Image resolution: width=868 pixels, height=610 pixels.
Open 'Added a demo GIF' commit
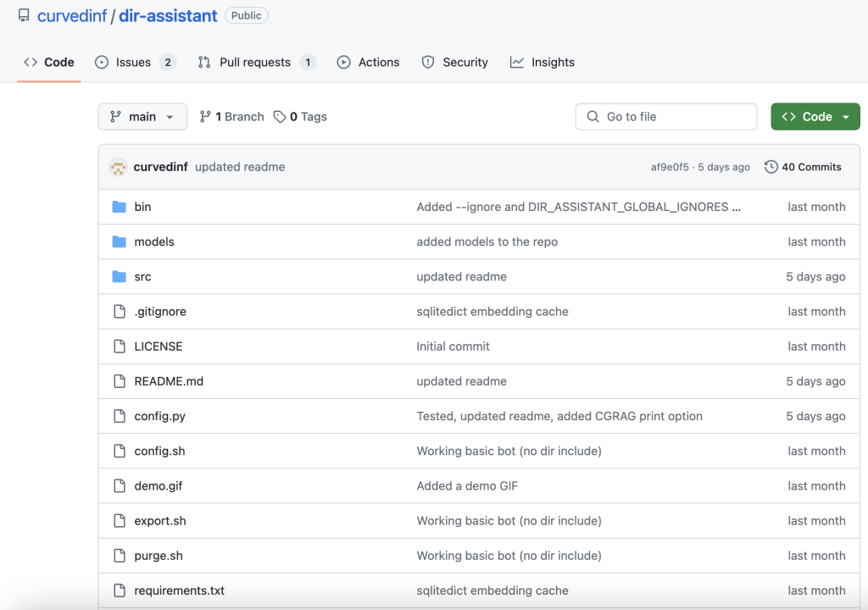pos(467,486)
